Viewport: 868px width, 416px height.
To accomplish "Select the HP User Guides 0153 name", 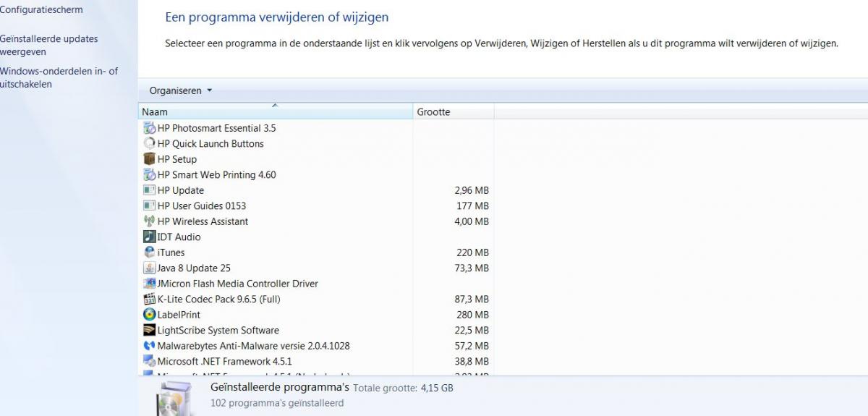I will 202,205.
